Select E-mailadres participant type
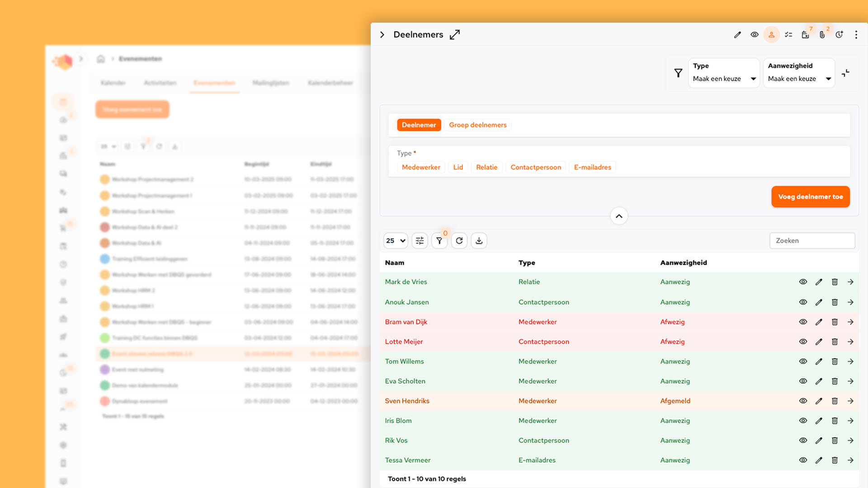The height and width of the screenshot is (488, 868). click(x=592, y=167)
